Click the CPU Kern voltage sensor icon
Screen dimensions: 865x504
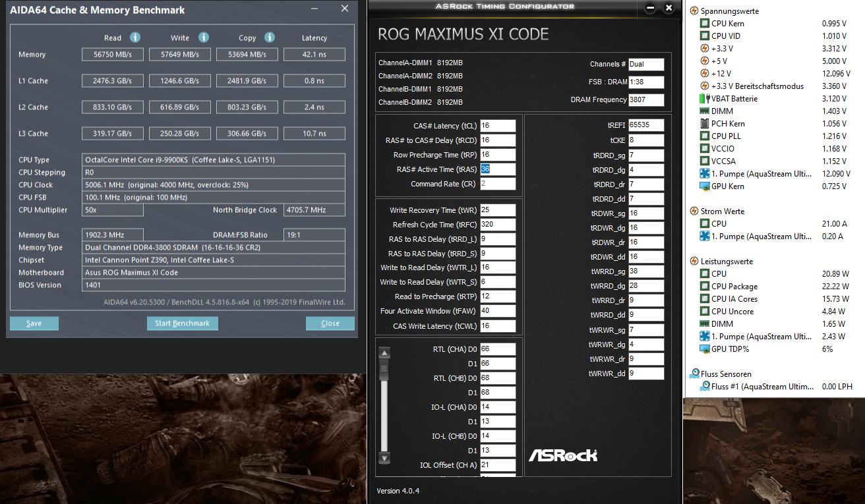705,24
